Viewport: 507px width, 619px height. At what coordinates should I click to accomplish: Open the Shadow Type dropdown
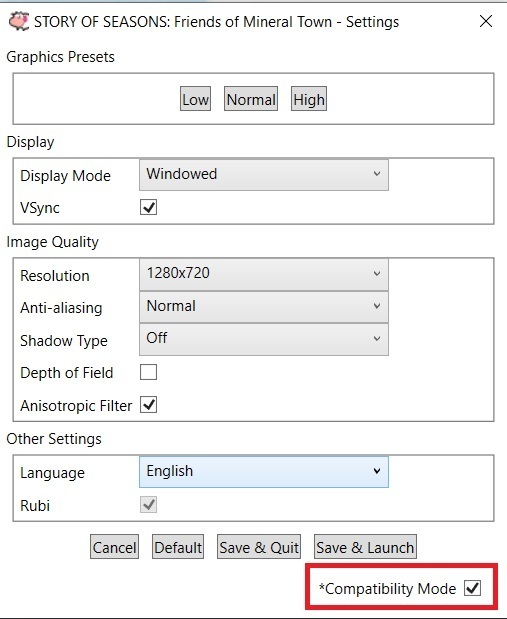264,339
